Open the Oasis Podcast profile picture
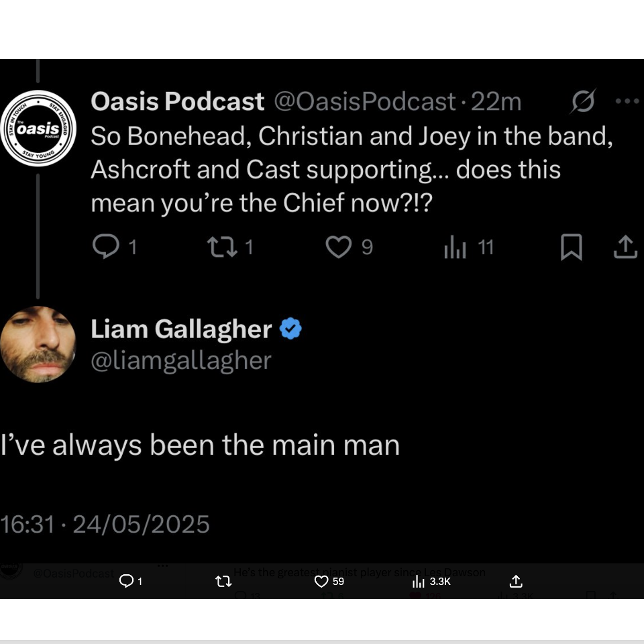The height and width of the screenshot is (644, 644). coord(38,127)
